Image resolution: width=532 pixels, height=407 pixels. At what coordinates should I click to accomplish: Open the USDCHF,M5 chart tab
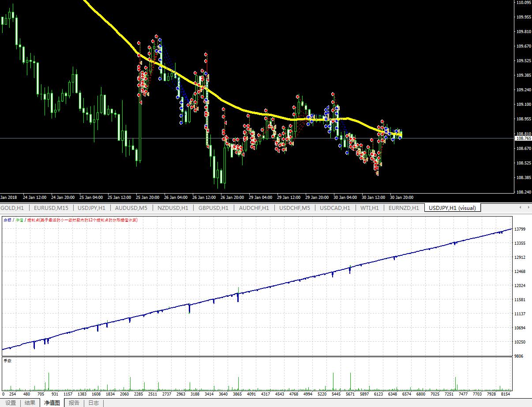[x=295, y=208]
